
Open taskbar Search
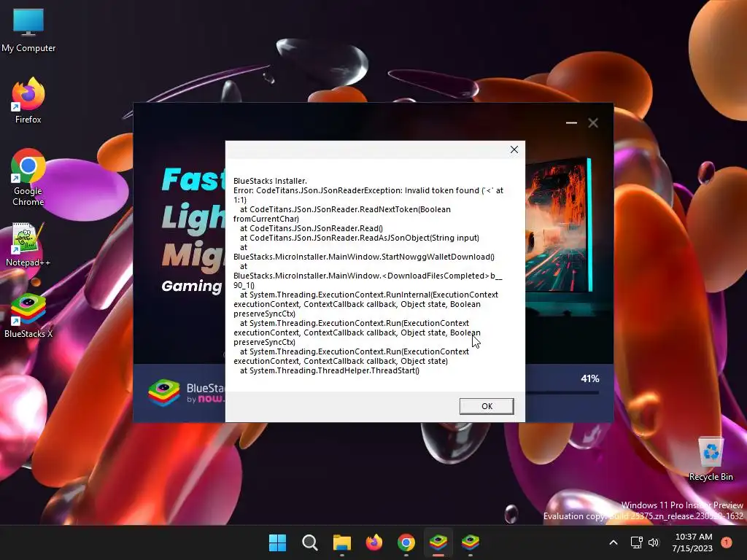309,542
